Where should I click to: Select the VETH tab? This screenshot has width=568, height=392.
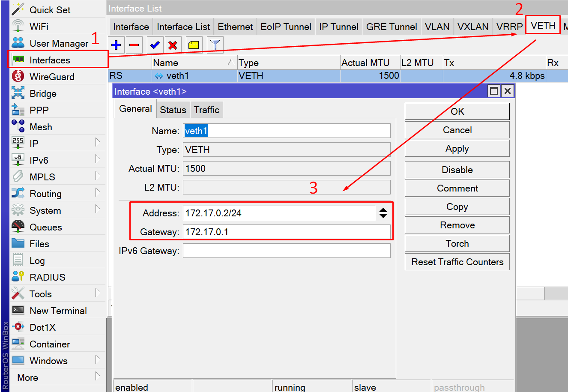click(543, 25)
